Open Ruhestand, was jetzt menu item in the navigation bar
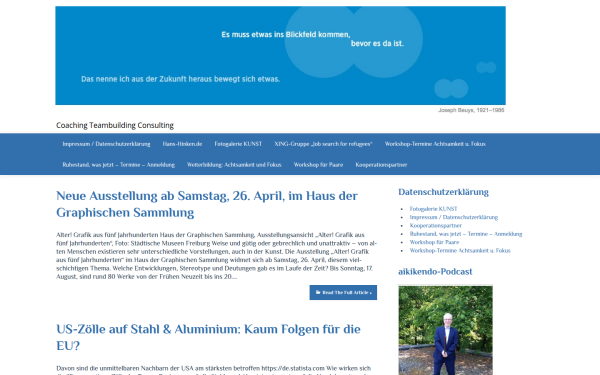600x375 pixels. (119, 165)
